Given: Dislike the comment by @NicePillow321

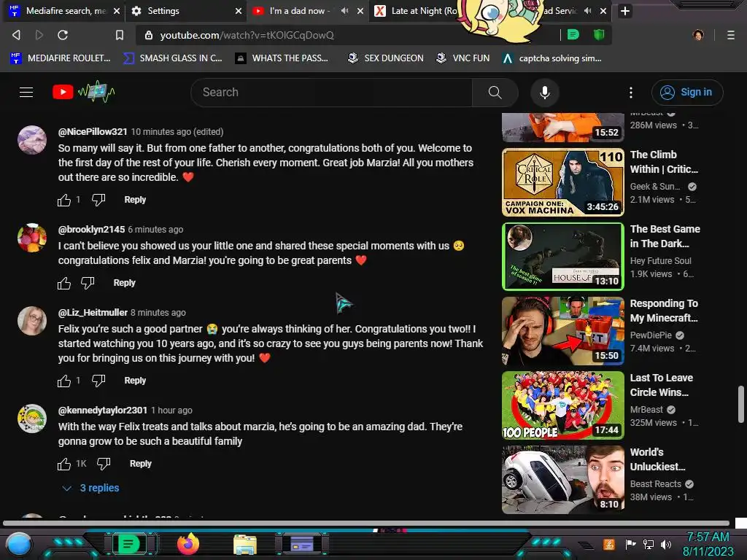Looking at the screenshot, I should click(98, 200).
